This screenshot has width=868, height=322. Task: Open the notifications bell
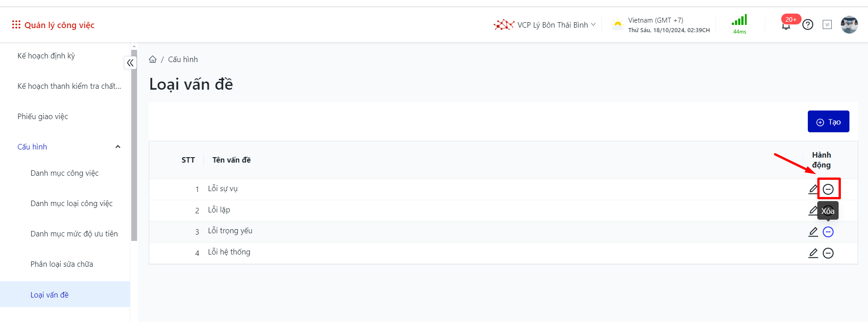(786, 25)
